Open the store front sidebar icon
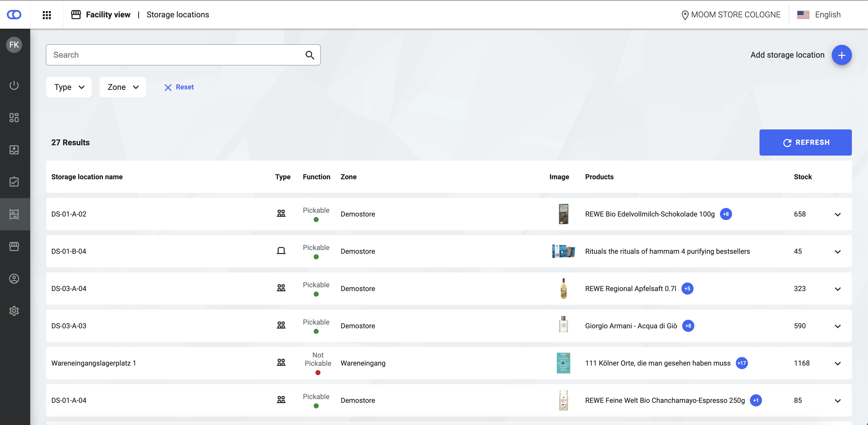 point(14,246)
